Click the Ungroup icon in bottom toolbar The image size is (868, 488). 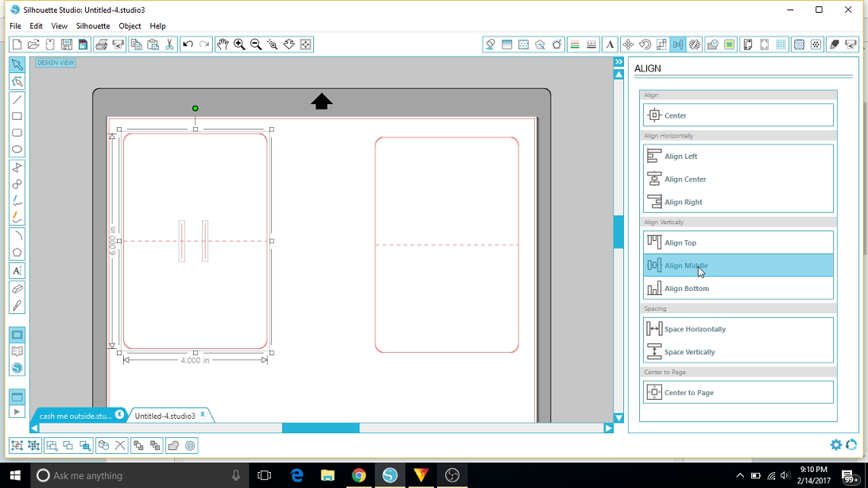pyautogui.click(x=33, y=445)
